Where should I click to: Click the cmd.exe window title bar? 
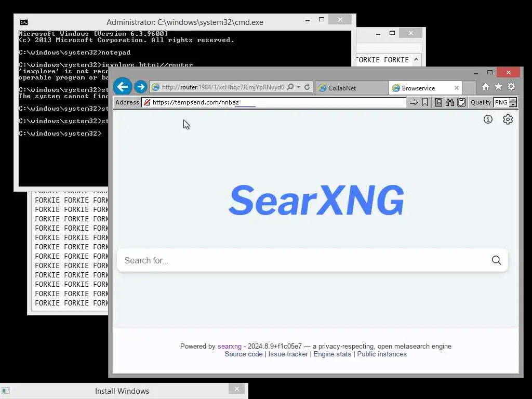[x=185, y=22]
